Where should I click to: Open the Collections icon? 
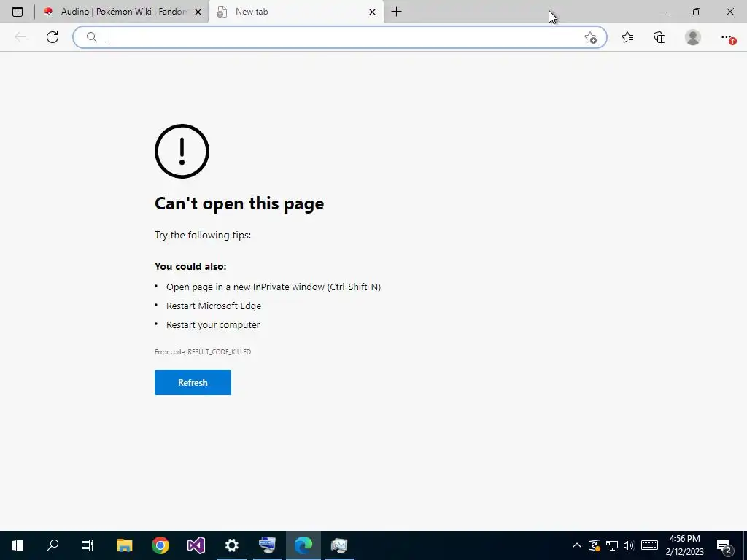pyautogui.click(x=659, y=37)
